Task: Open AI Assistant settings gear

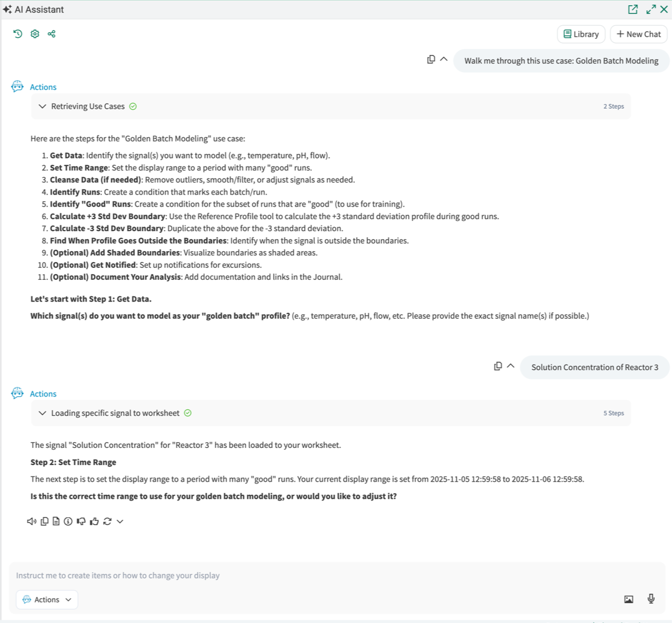Action: pos(35,34)
